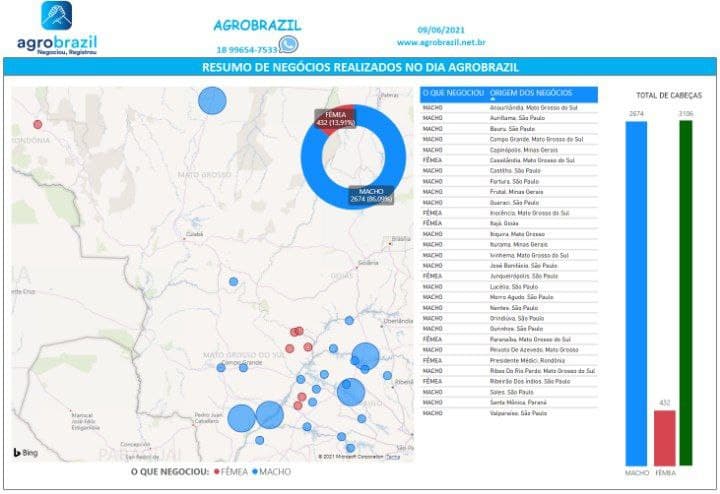Image resolution: width=720 pixels, height=494 pixels.
Task: Click the AGROBRAZIL title text in the header
Action: tap(257, 25)
